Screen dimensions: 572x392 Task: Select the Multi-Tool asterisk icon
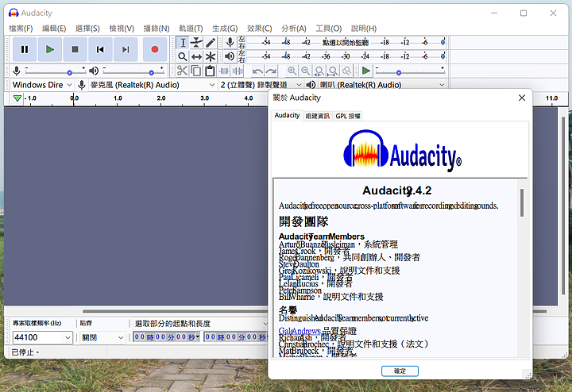tap(211, 56)
